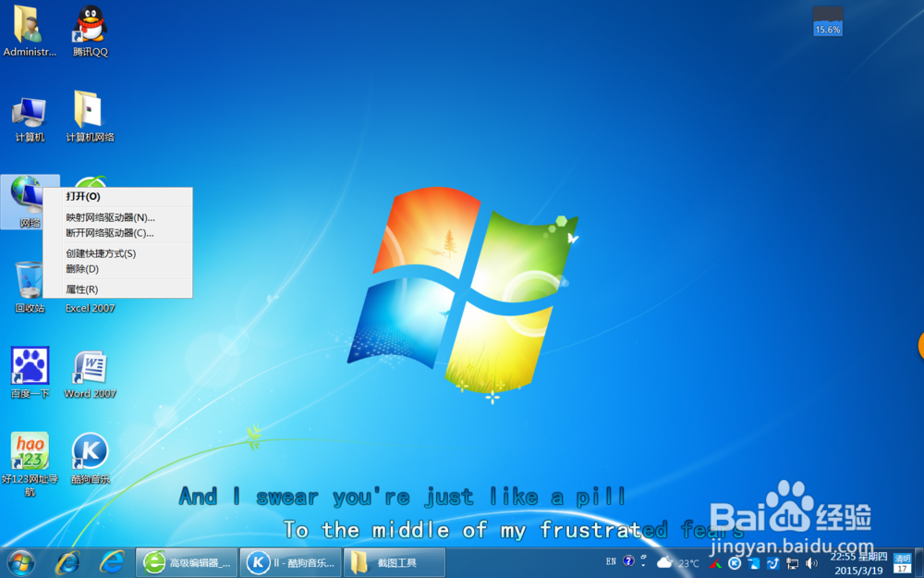Open the taskbar clock and date
924x578 pixels.
pyautogui.click(x=858, y=564)
